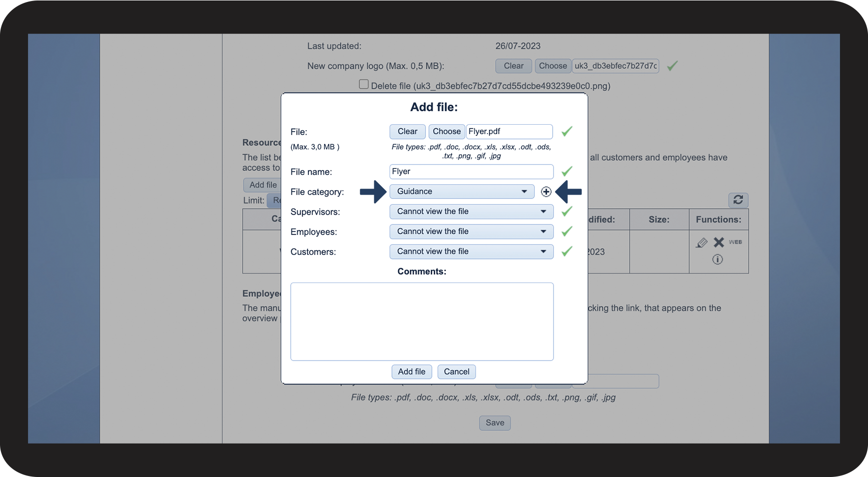Clear the new company logo file
Screen dimensions: 868x477
[513, 66]
